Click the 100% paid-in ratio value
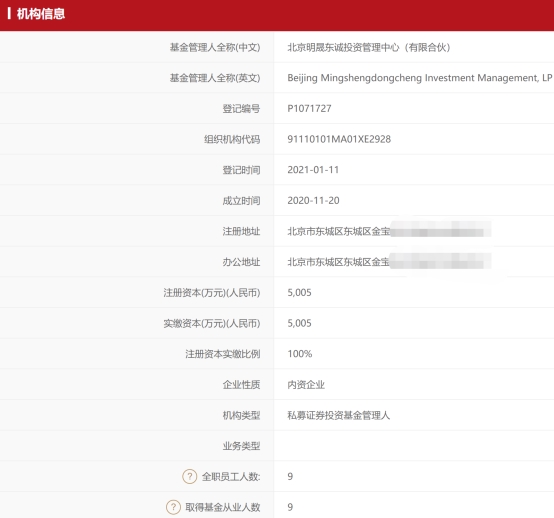This screenshot has height=518, width=554. (x=300, y=354)
